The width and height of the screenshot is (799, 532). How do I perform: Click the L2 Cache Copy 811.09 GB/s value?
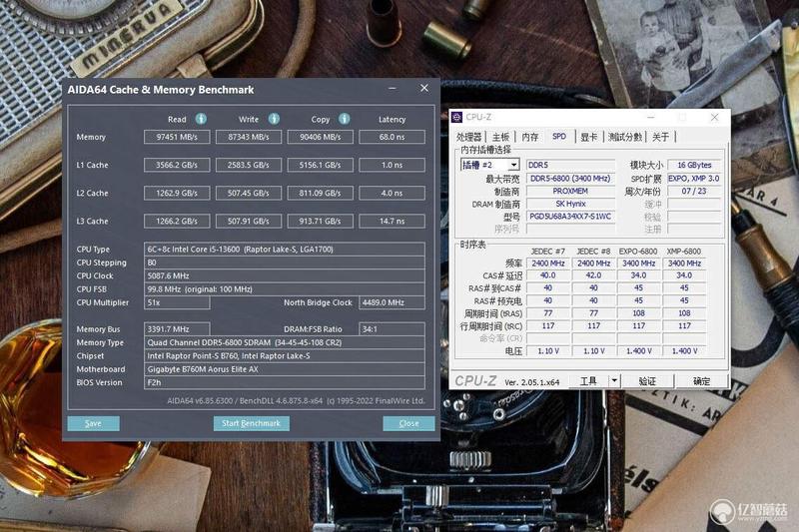[x=320, y=193]
